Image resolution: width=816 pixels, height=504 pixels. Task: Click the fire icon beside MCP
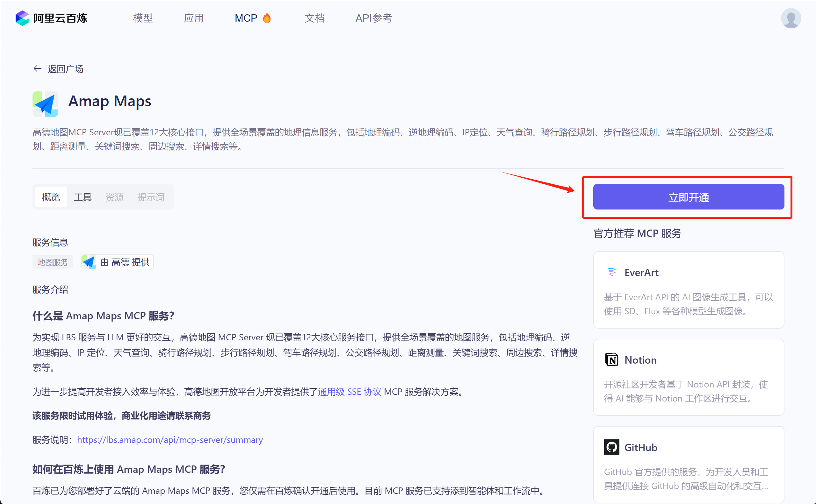[267, 18]
